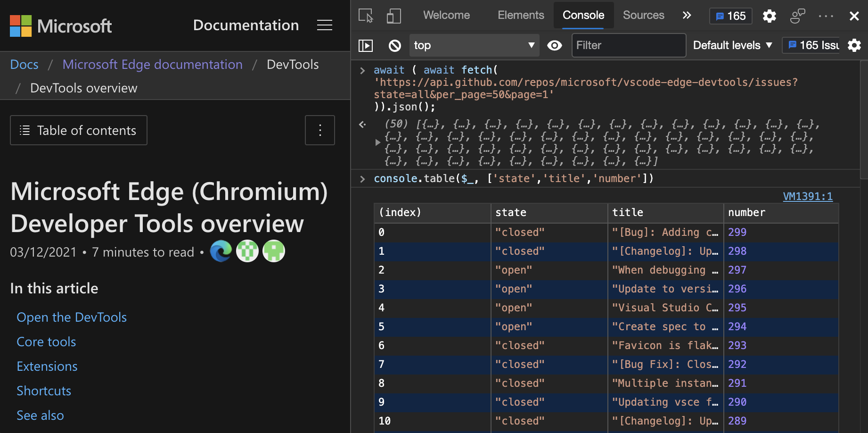The image size is (868, 433).
Task: Jump to Open the DevTools section
Action: coord(72,317)
